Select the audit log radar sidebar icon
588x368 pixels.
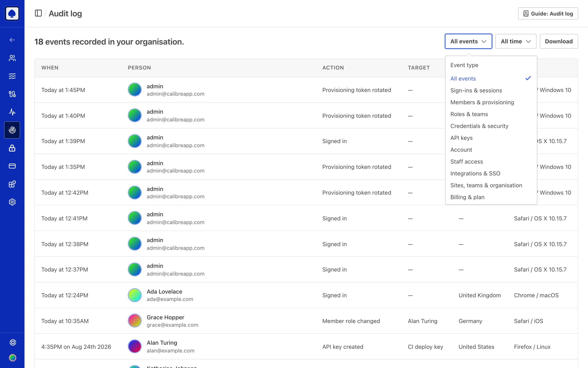point(12,130)
